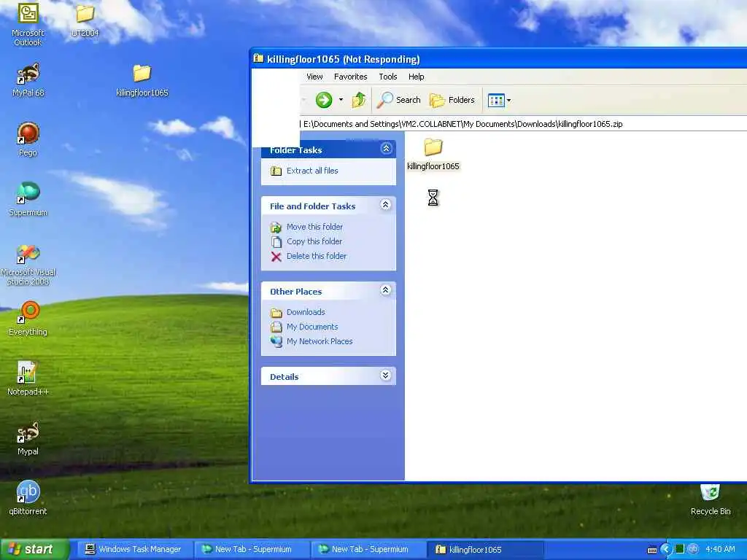Click the green Forward arrow in Explorer toolbar

point(324,100)
